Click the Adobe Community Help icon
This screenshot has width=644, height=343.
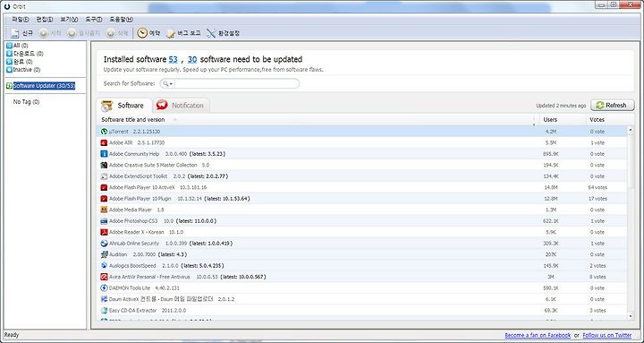pos(104,154)
